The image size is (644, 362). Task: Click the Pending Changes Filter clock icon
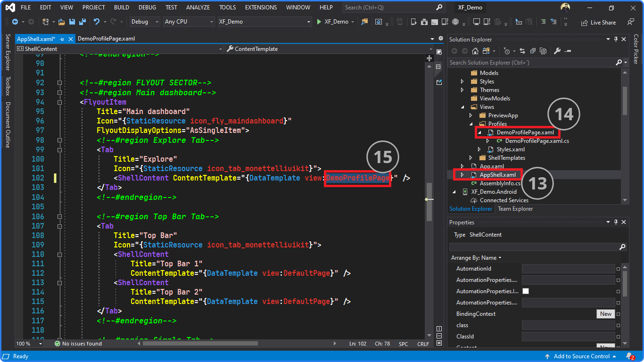(506, 51)
